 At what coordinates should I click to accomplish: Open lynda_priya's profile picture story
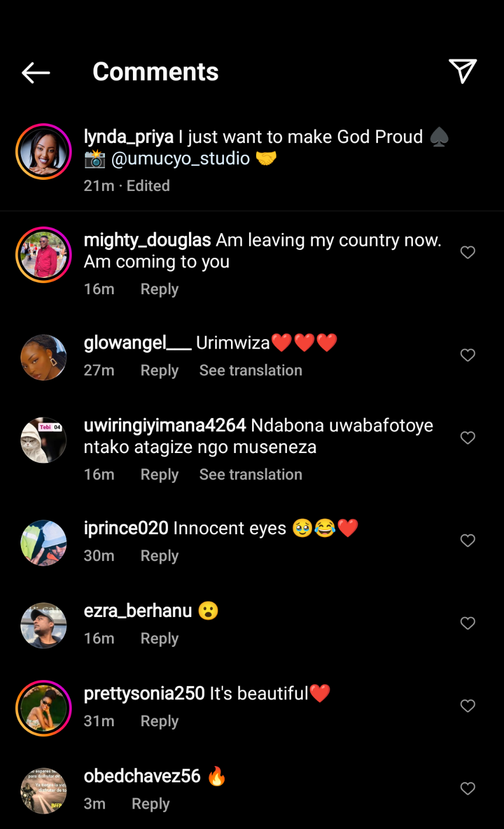pos(44,152)
